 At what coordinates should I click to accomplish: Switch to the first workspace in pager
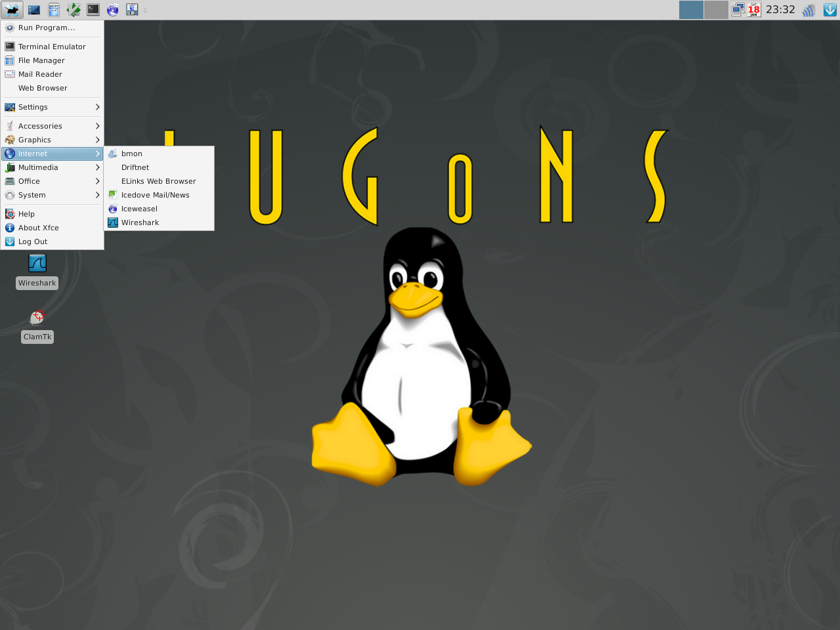[x=691, y=10]
